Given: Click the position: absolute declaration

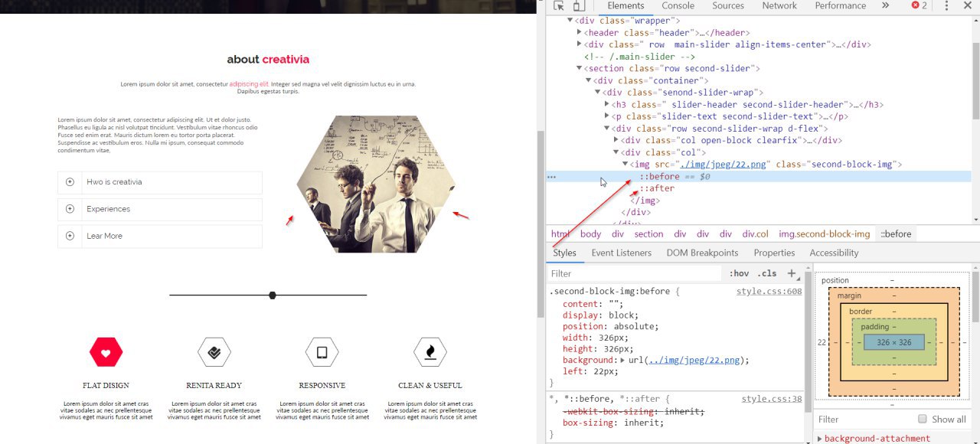Looking at the screenshot, I should [x=610, y=326].
